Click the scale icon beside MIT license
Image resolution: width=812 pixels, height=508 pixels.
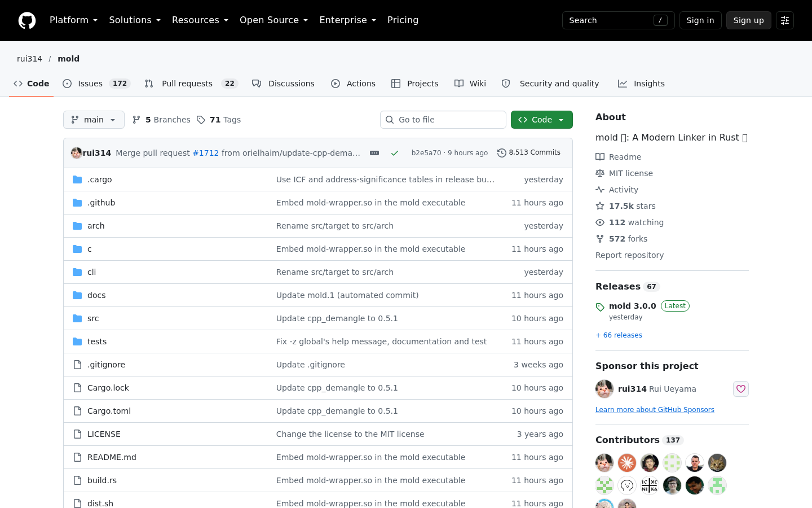tap(600, 173)
